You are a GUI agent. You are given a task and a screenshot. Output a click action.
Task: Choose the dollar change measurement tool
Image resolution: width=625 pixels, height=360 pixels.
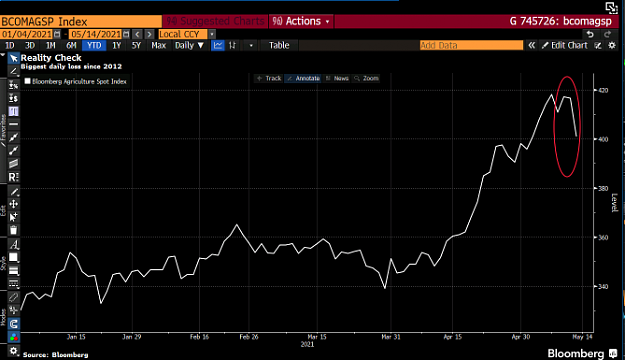14,98
